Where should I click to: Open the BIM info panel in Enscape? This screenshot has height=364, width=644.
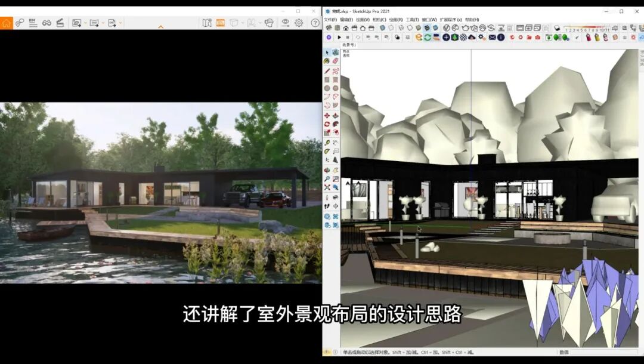pyautogui.click(x=33, y=23)
